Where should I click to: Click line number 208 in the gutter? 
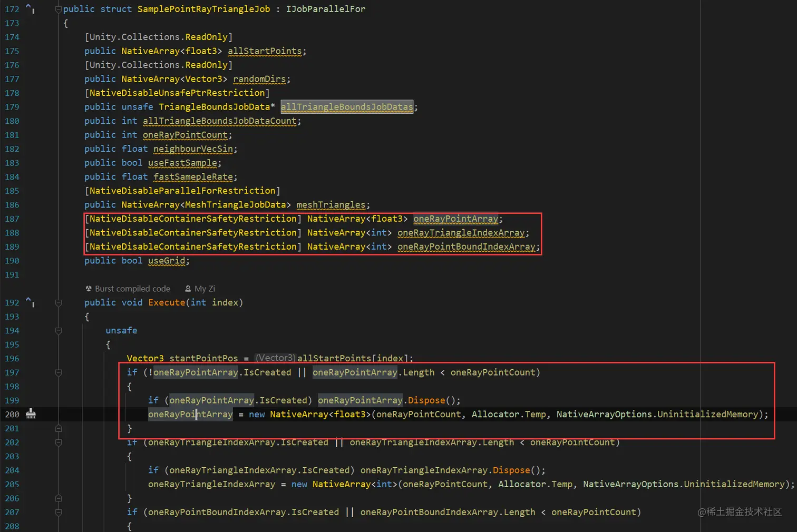click(x=12, y=526)
